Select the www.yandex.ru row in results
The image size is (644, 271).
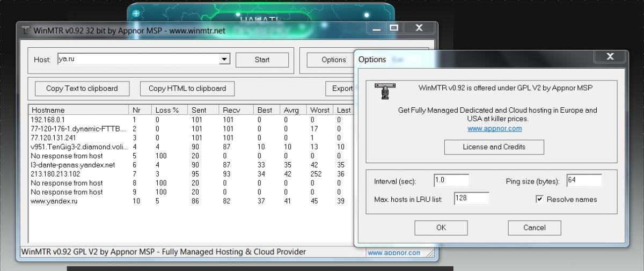(191, 201)
